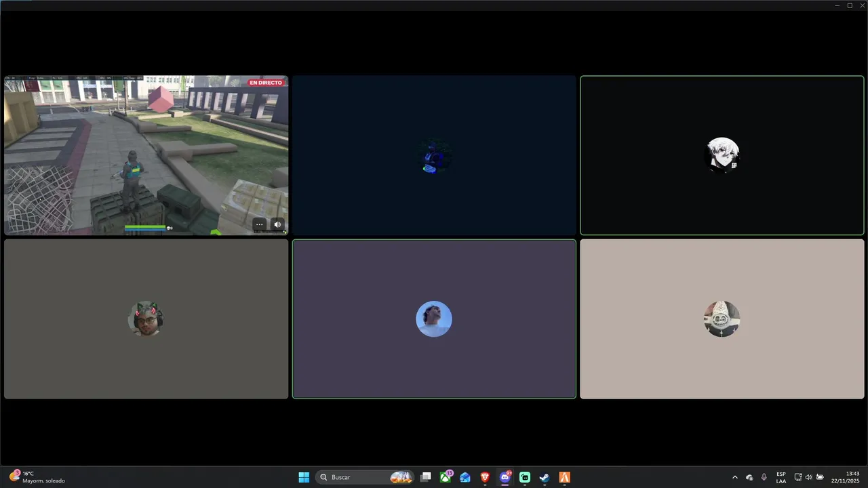Open the system volume tray icon
This screenshot has width=868, height=488.
[808, 477]
